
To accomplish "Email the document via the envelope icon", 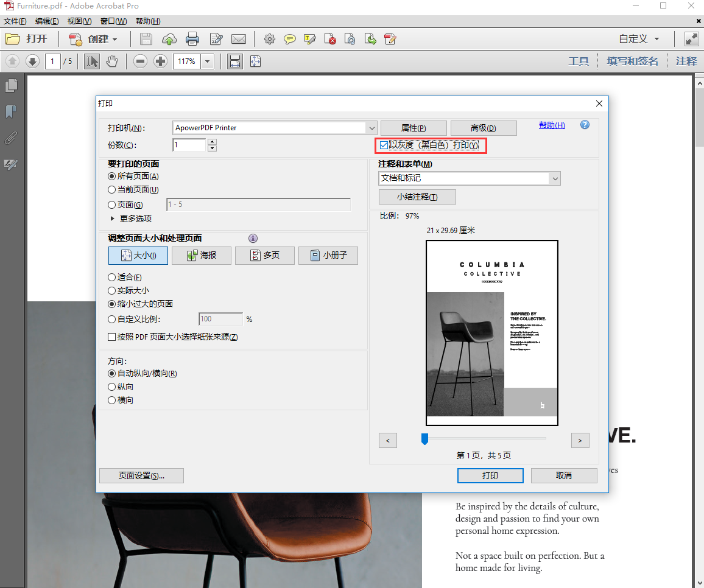I will 239,39.
